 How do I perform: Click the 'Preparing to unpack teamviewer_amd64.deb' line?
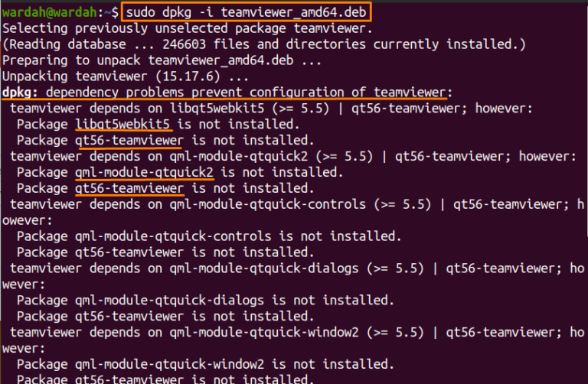162,60
